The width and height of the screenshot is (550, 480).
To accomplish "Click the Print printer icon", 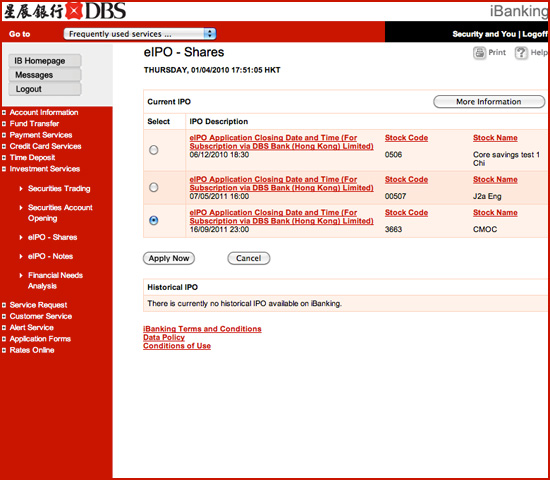I will point(479,53).
